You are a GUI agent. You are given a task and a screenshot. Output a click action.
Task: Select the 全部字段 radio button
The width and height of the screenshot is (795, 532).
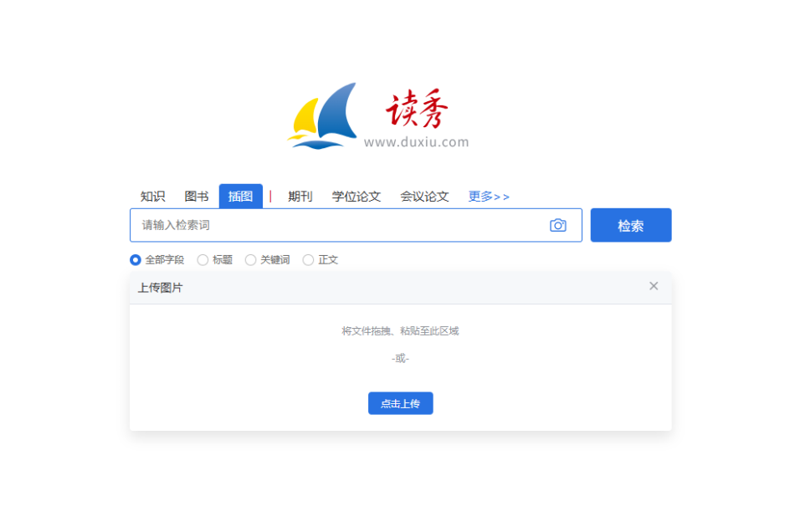(x=136, y=260)
